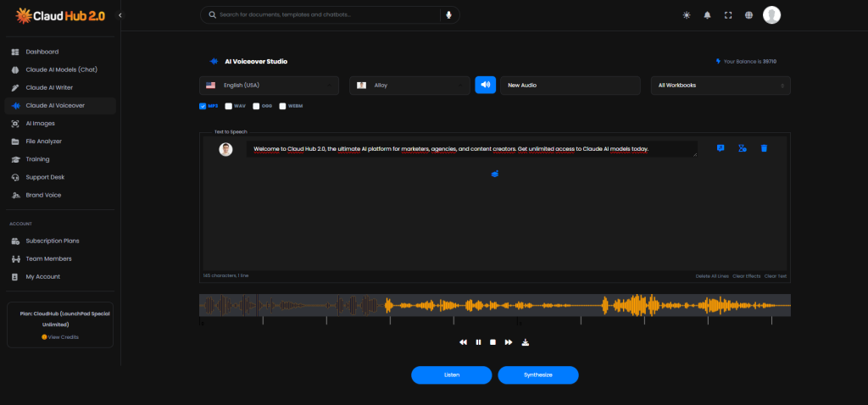Stop the audio playback
The image size is (868, 405).
tap(492, 342)
